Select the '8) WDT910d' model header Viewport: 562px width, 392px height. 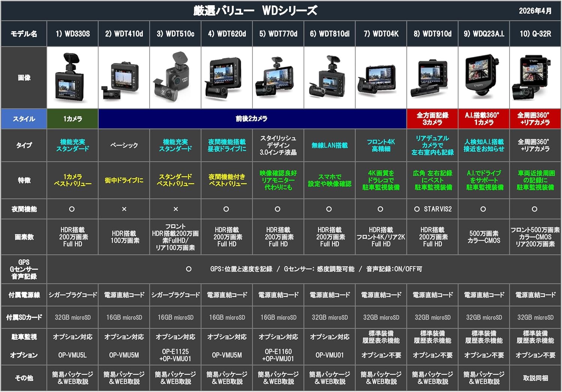pyautogui.click(x=432, y=34)
